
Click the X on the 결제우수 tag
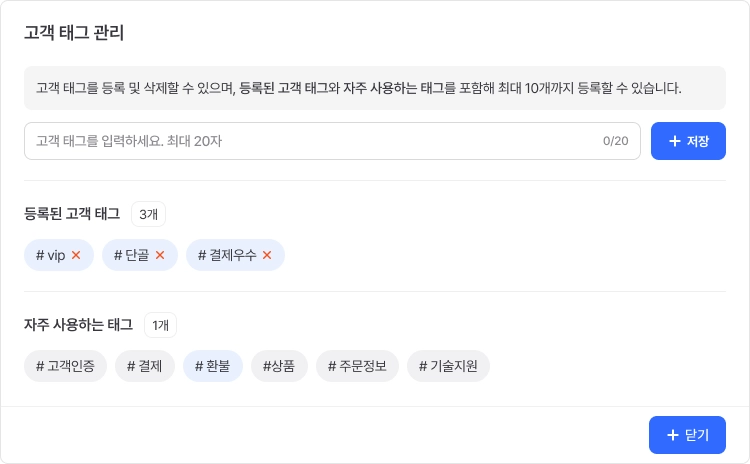click(x=267, y=255)
